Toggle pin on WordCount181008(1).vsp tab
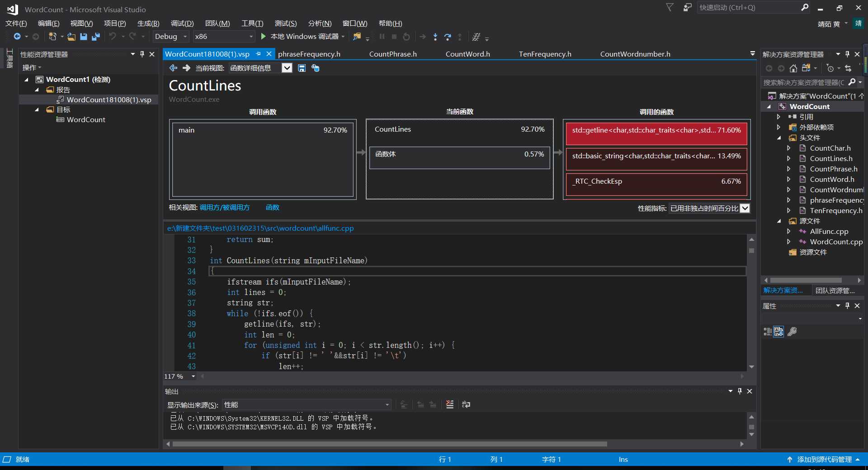The height and width of the screenshot is (470, 868). [x=259, y=54]
